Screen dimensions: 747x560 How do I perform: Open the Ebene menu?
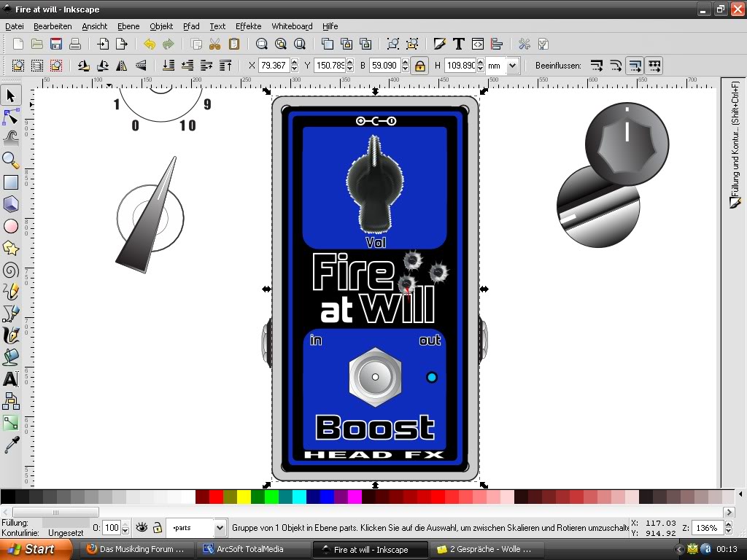(x=128, y=26)
